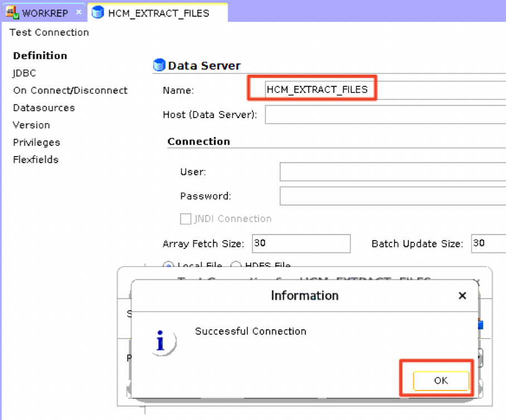Select the HDFS File radio button
Screen dimensions: 506x420
pyautogui.click(x=236, y=266)
